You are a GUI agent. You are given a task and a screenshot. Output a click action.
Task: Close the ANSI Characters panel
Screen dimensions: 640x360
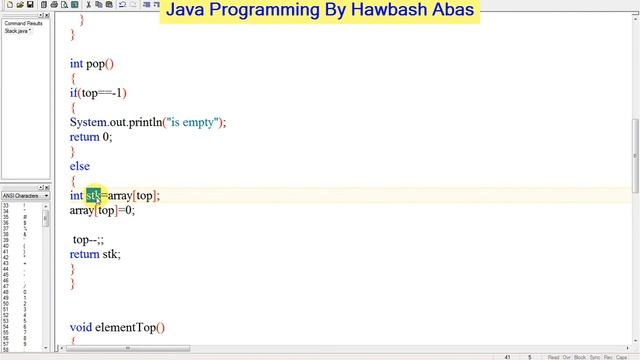tap(47, 188)
